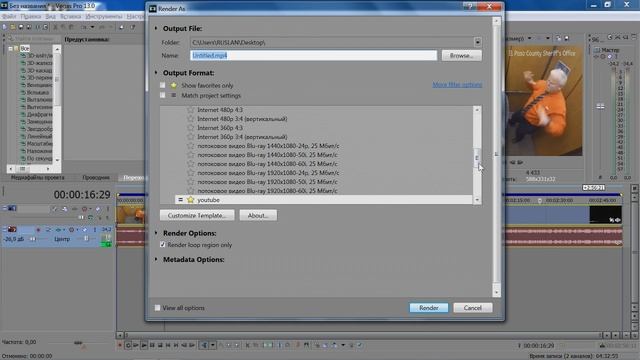The width and height of the screenshot is (640, 360).
Task: Click the video preview thumbnail
Action: (x=544, y=100)
